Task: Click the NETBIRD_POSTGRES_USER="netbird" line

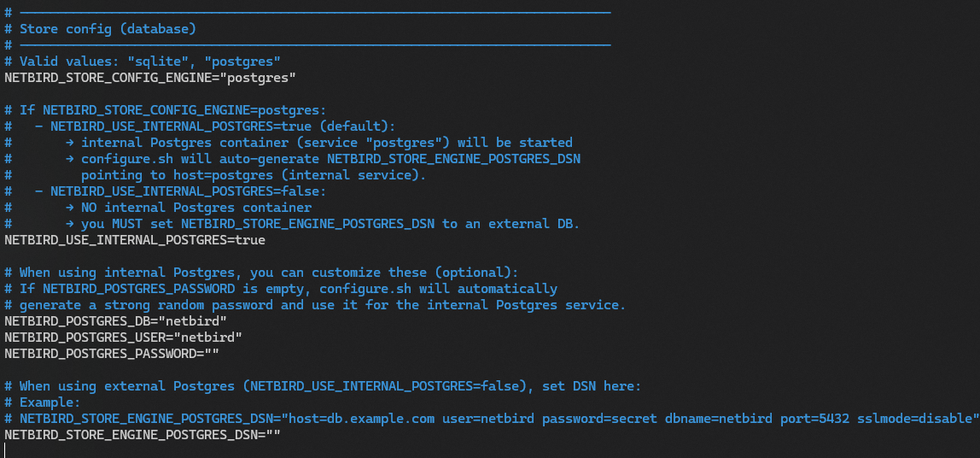Action: pos(123,337)
